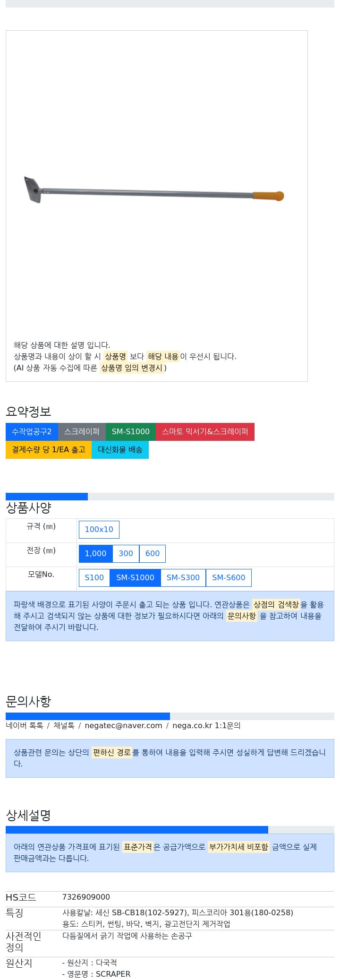Select model S100
Image resolution: width=340 pixels, height=980 pixels.
(94, 578)
